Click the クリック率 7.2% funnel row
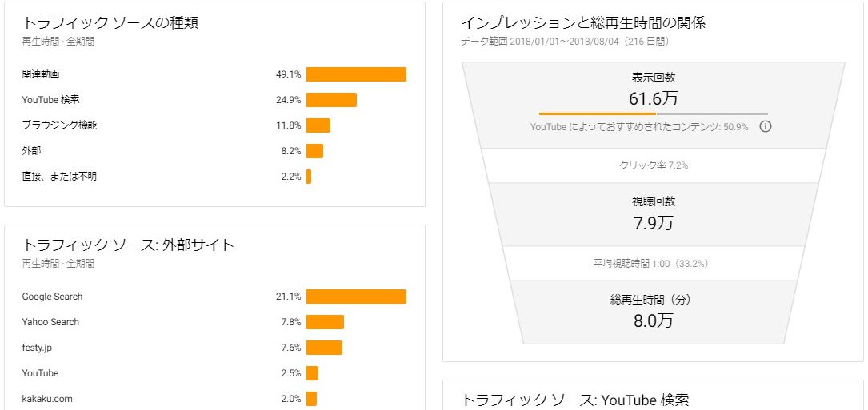868x410 pixels. click(654, 165)
